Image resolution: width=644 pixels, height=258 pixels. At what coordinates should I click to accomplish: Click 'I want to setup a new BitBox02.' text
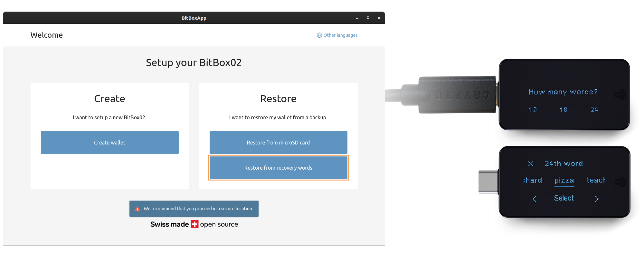click(109, 117)
